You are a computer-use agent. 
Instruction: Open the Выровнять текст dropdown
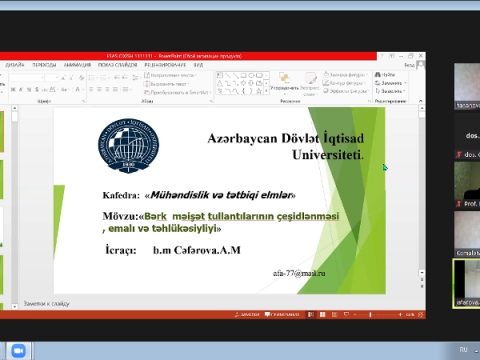(166, 84)
